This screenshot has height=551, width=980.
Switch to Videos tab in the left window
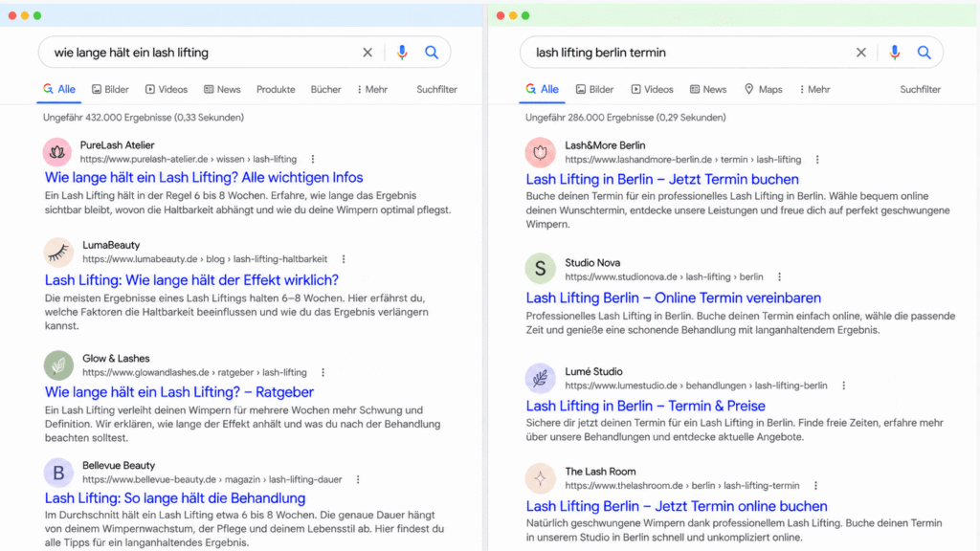tap(167, 89)
